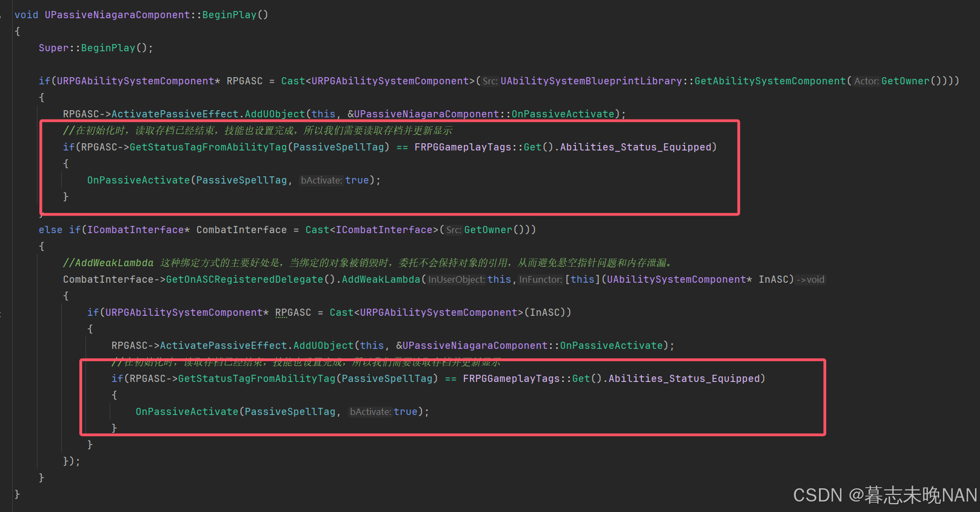Click the 'InUserObject:' parameter hint

[456, 279]
